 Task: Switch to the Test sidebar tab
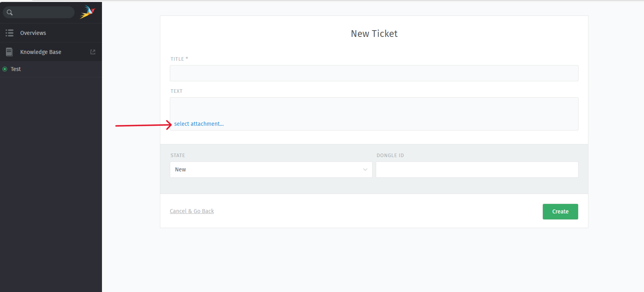pyautogui.click(x=16, y=69)
